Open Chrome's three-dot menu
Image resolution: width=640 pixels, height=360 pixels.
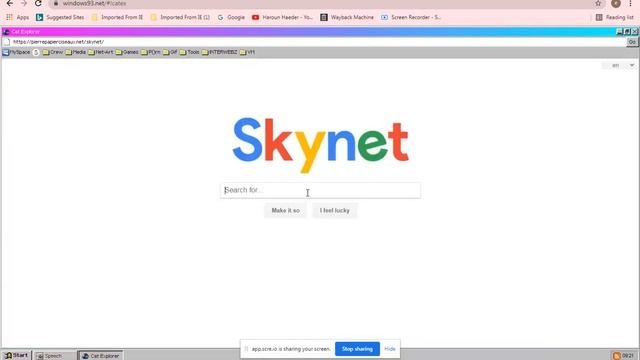[630, 3]
